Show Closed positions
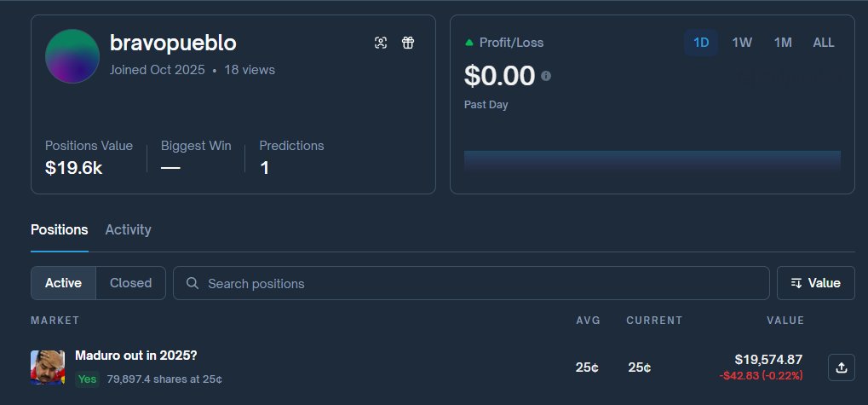This screenshot has width=868, height=405. (130, 283)
